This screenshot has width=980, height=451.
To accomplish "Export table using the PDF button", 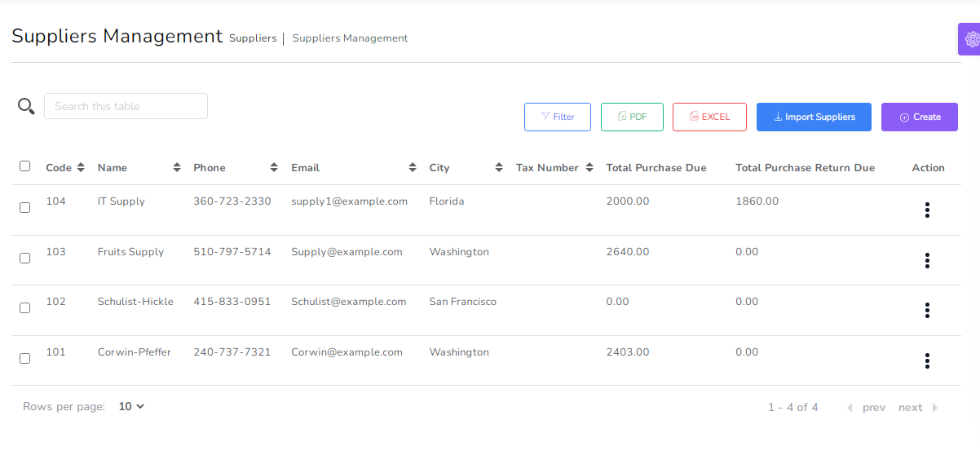I will [x=632, y=117].
